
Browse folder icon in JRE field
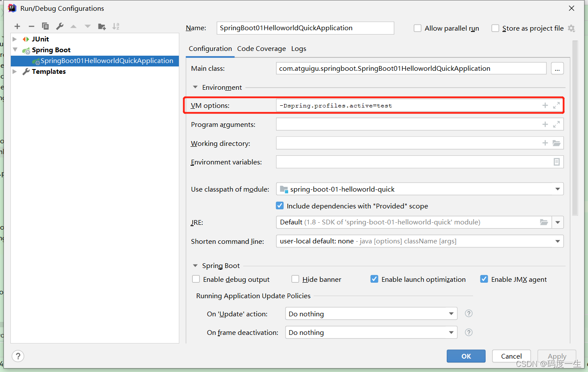544,222
